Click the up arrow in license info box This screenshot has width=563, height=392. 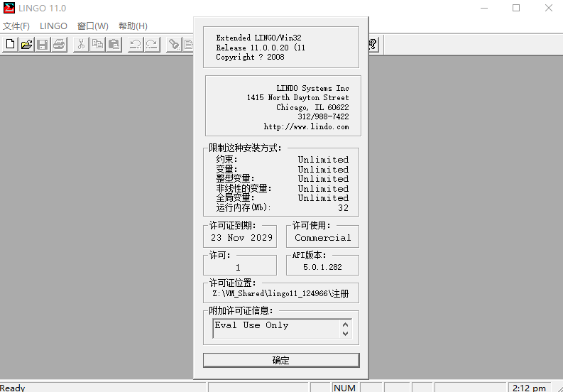[346, 325]
